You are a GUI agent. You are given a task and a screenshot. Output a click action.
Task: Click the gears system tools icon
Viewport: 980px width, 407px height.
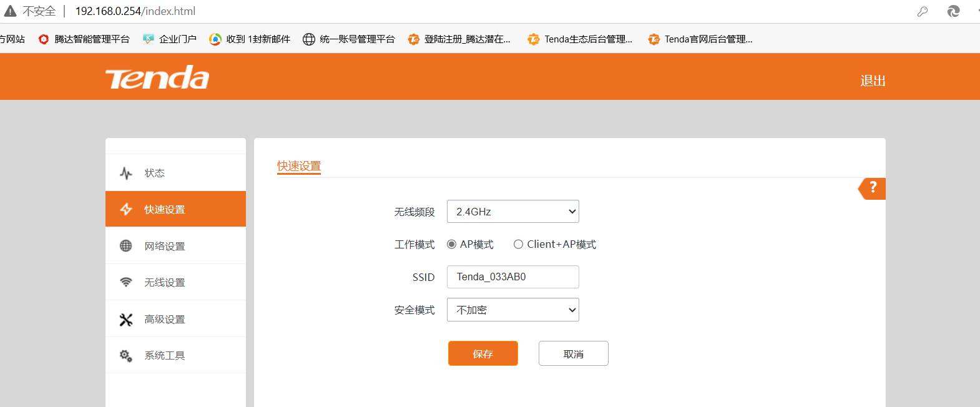(x=126, y=355)
